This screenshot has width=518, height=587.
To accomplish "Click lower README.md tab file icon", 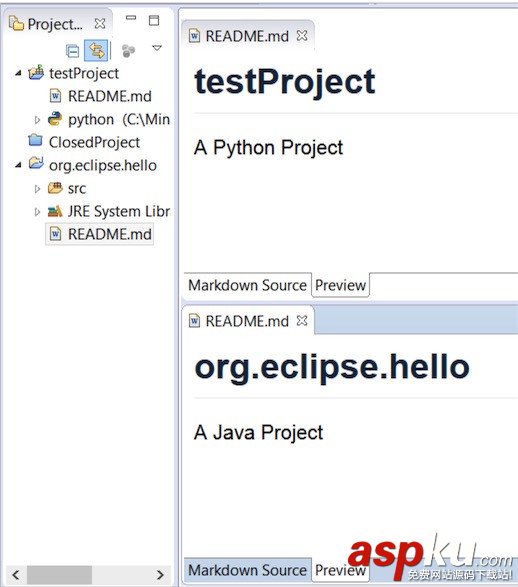I will (194, 321).
